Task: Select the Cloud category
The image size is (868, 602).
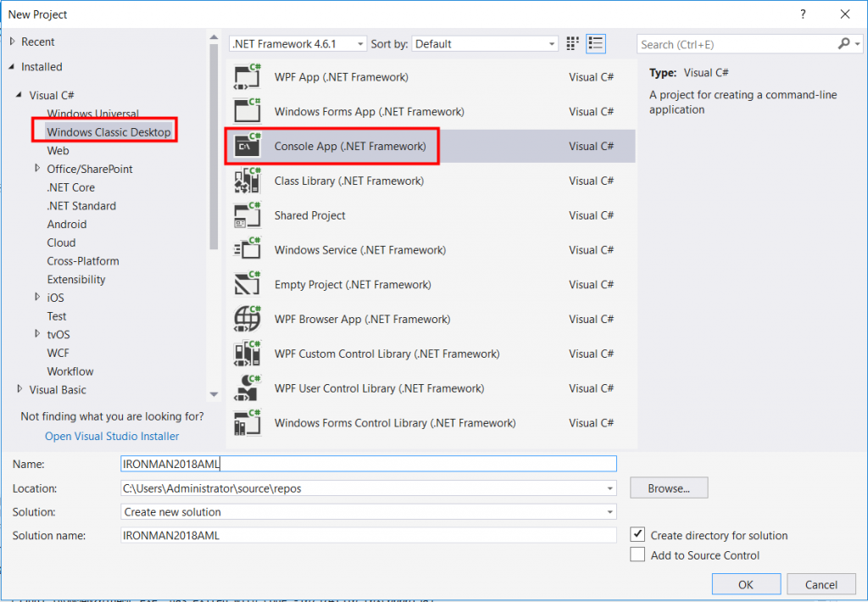Action: coord(61,242)
